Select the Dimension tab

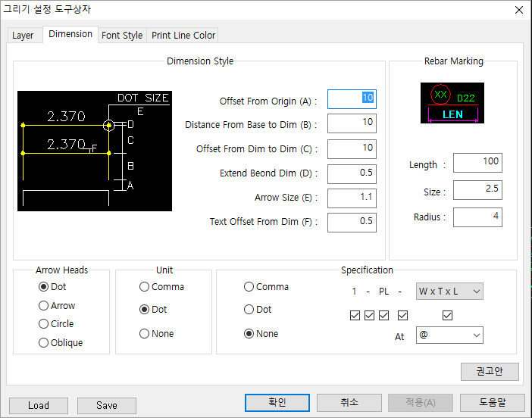coord(70,34)
